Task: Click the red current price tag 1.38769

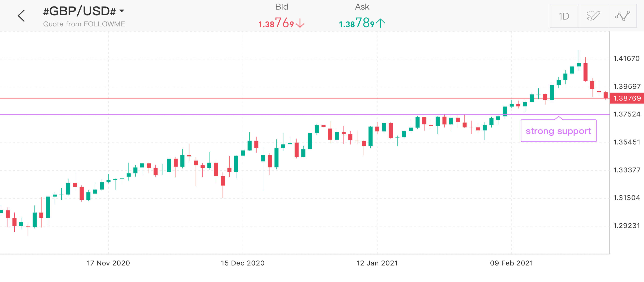Action: 627,98
